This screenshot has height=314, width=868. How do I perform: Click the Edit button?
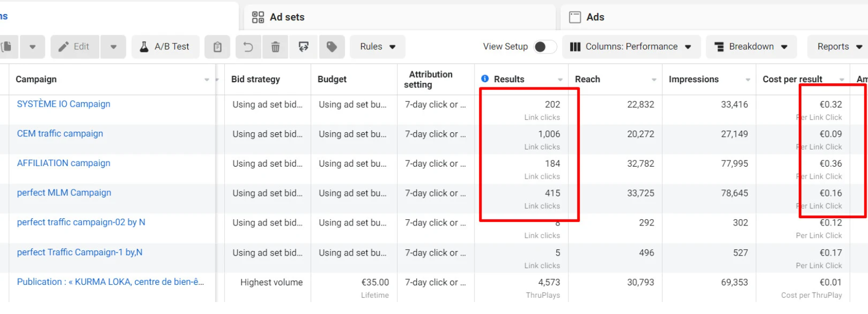(74, 47)
